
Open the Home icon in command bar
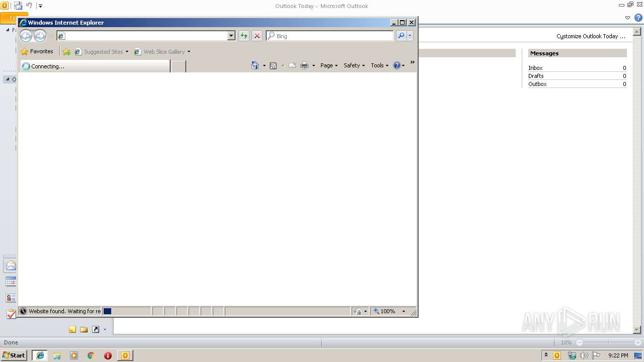click(255, 65)
